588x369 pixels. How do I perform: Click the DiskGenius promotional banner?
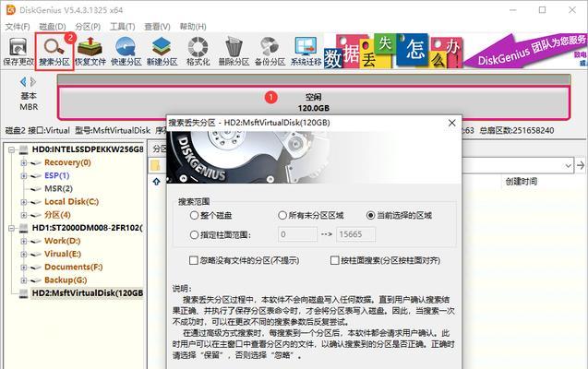point(455,51)
